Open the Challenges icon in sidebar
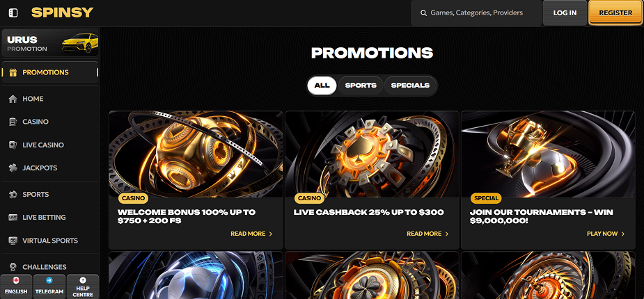The width and height of the screenshot is (644, 299). pos(13,267)
